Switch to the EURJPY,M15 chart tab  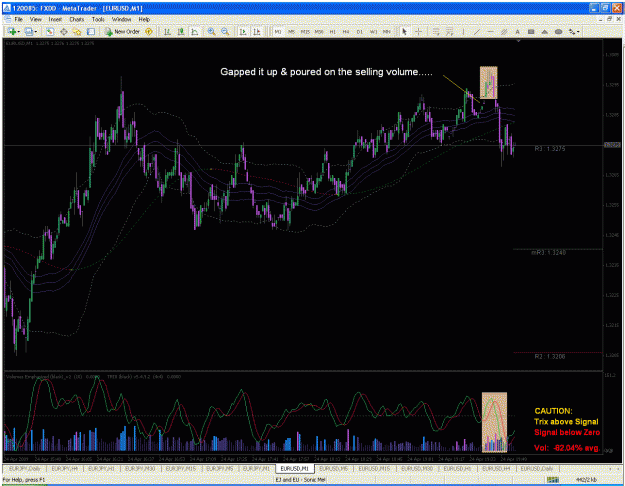pos(180,468)
